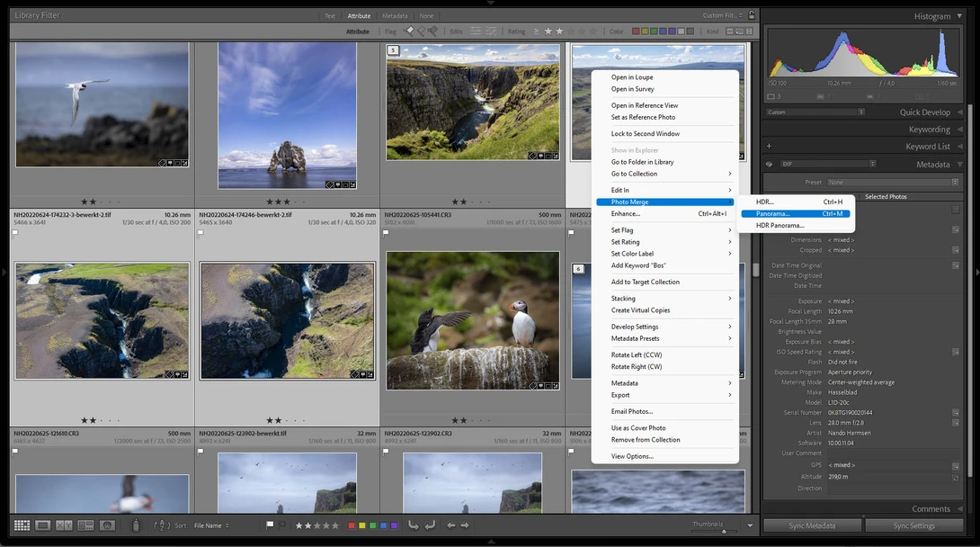The height and width of the screenshot is (547, 980).
Task: Set the second star in bottom toolbar rating
Action: point(308,525)
